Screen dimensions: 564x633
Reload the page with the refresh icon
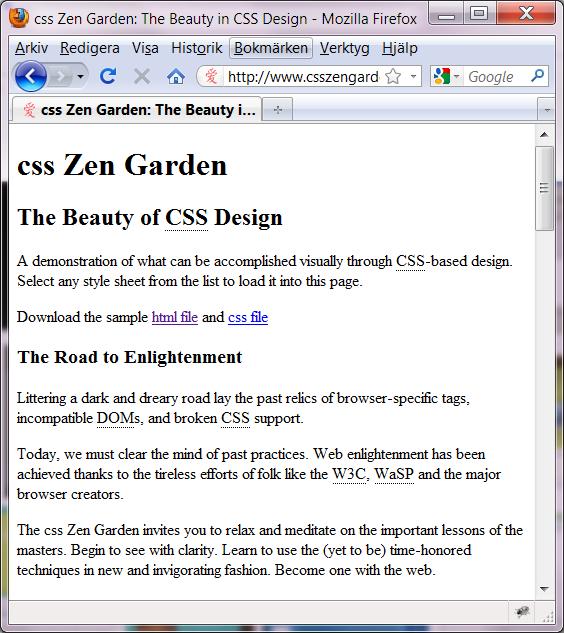(108, 76)
